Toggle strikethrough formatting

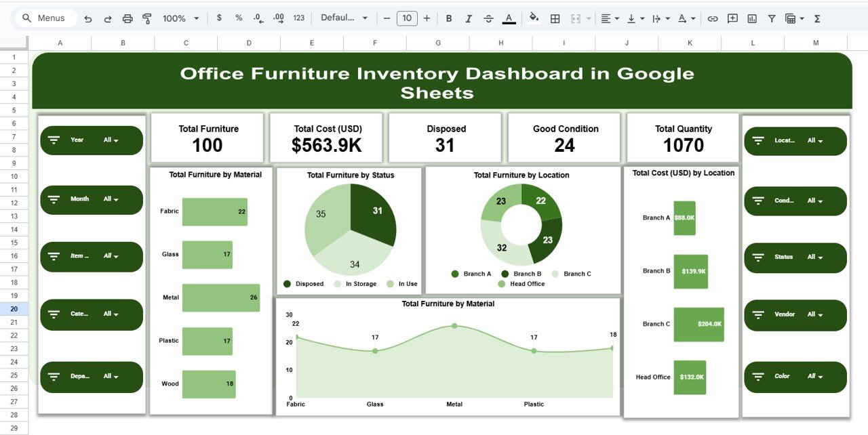click(489, 18)
